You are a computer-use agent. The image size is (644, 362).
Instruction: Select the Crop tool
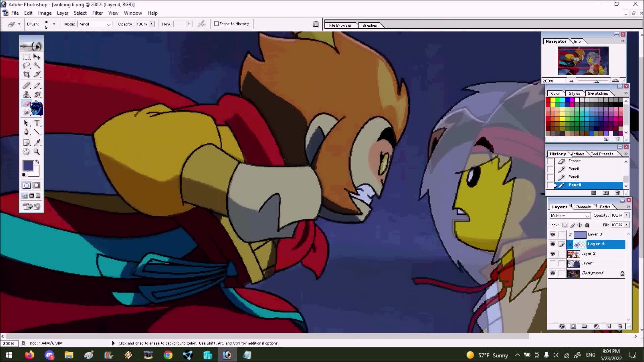(x=26, y=74)
